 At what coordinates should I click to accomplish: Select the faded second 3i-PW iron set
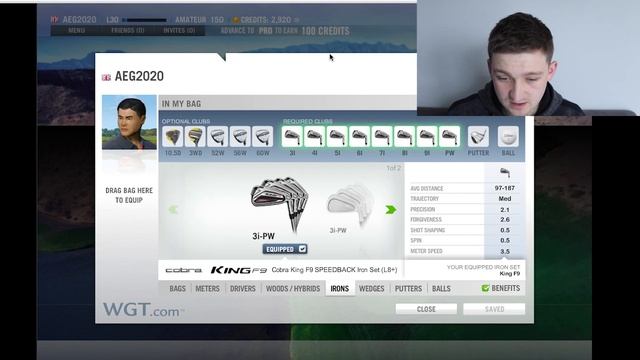coord(349,204)
